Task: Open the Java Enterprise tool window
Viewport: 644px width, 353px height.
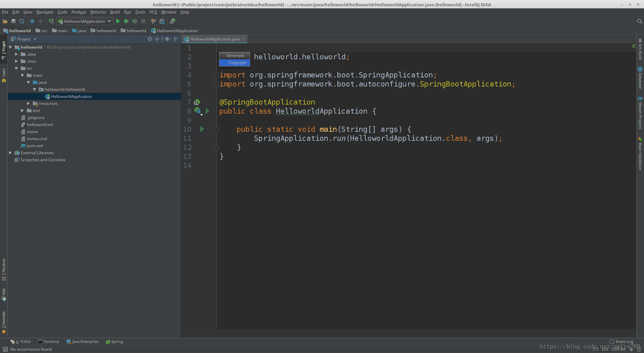Action: [x=83, y=342]
